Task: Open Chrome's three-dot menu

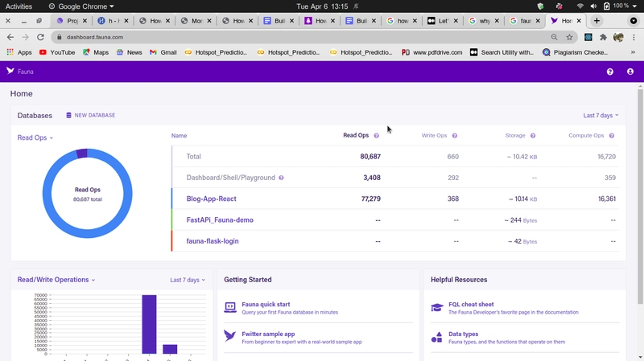Action: tap(634, 37)
